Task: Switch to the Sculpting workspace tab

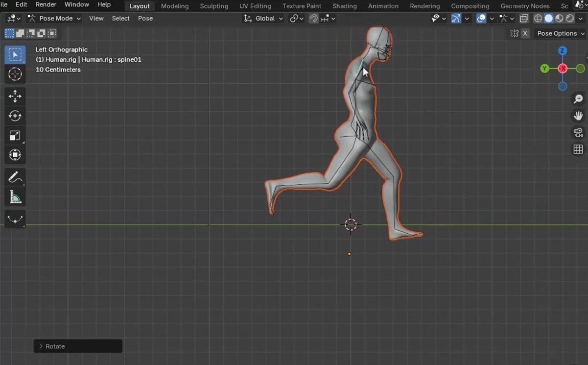Action: (214, 6)
